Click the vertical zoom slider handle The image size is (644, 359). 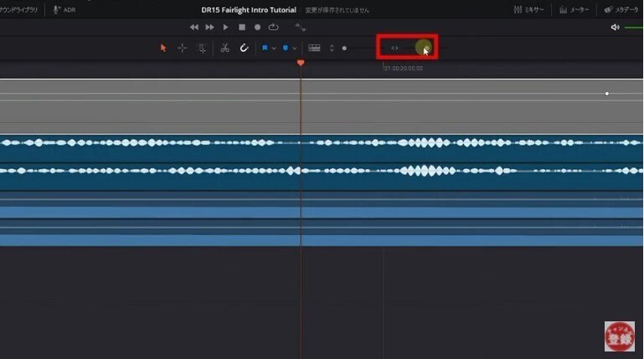click(344, 49)
